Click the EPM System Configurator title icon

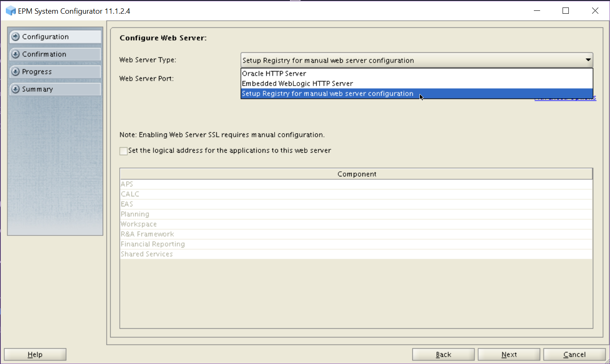point(10,11)
